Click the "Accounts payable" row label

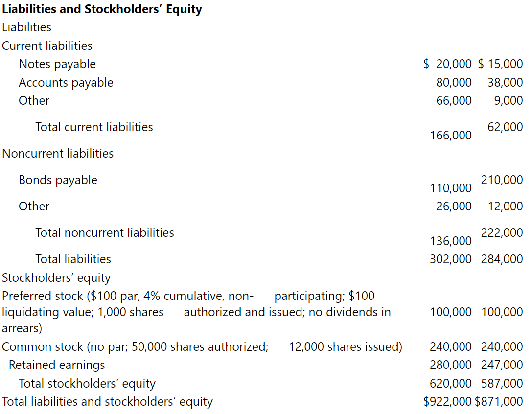[66, 83]
